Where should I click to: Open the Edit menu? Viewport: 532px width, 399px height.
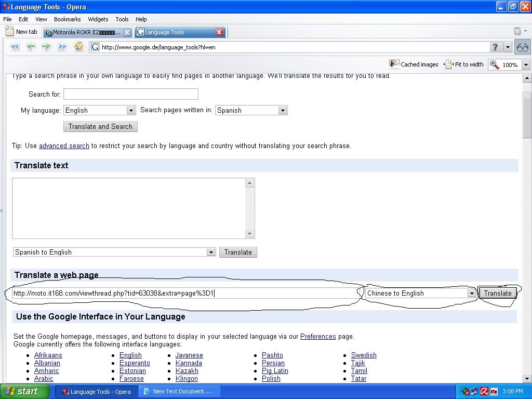point(23,19)
